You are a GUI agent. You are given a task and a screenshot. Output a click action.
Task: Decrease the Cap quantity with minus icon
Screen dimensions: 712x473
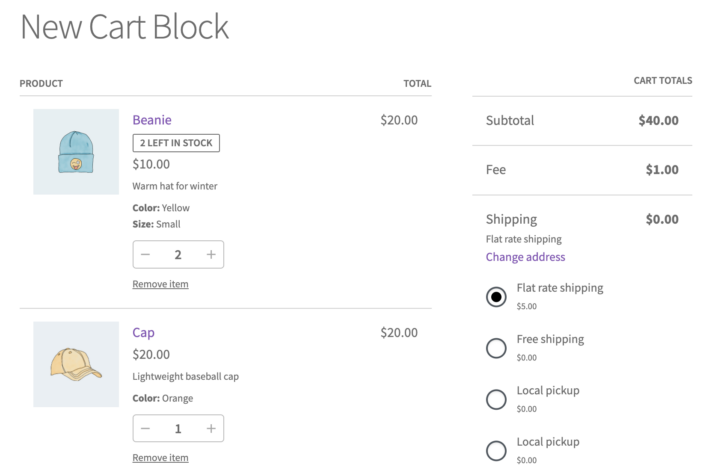click(x=146, y=429)
